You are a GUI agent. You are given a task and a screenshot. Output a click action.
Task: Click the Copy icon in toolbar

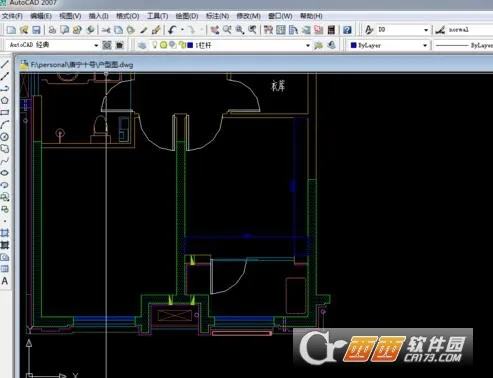click(x=118, y=30)
